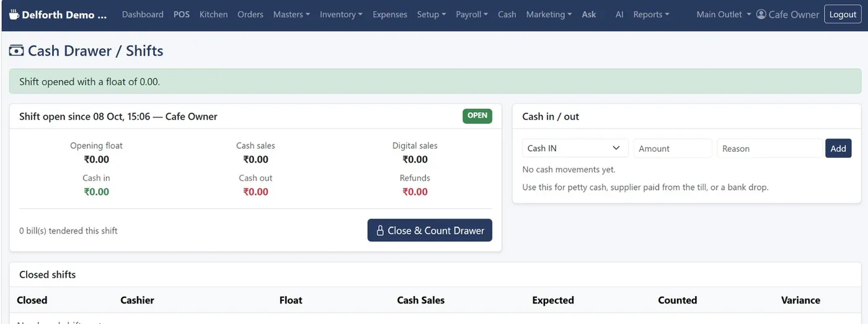Click the cash drawer icon in page heading
The image size is (868, 324).
pos(17,51)
